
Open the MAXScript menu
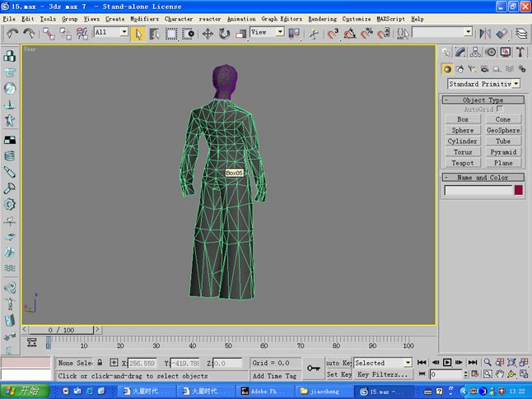(391, 19)
